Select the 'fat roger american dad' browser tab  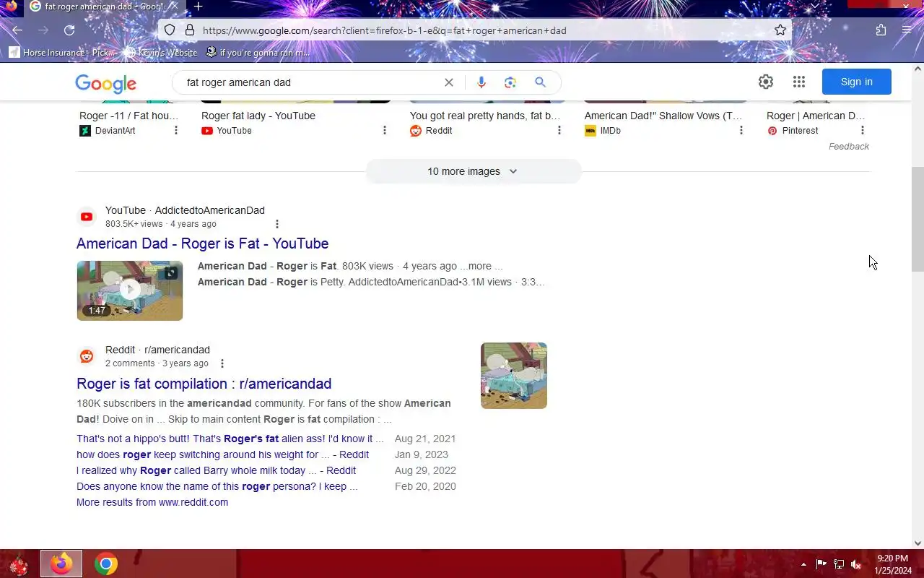coord(105,7)
